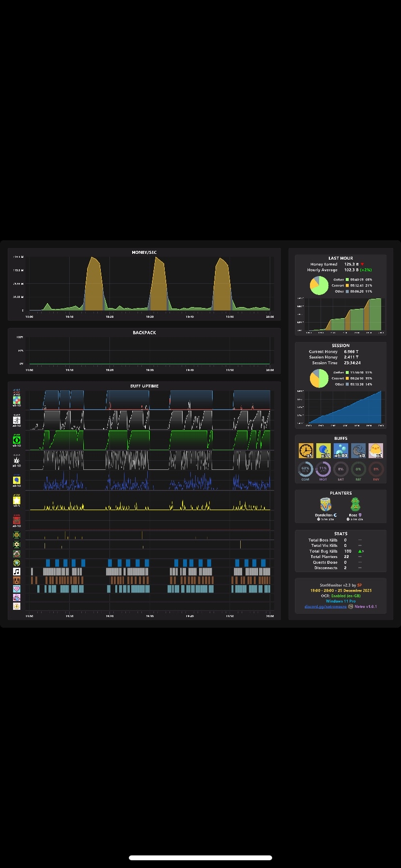Click the Honey Earned value 125.3 B
This screenshot has width=401, height=868.
[x=352, y=264]
